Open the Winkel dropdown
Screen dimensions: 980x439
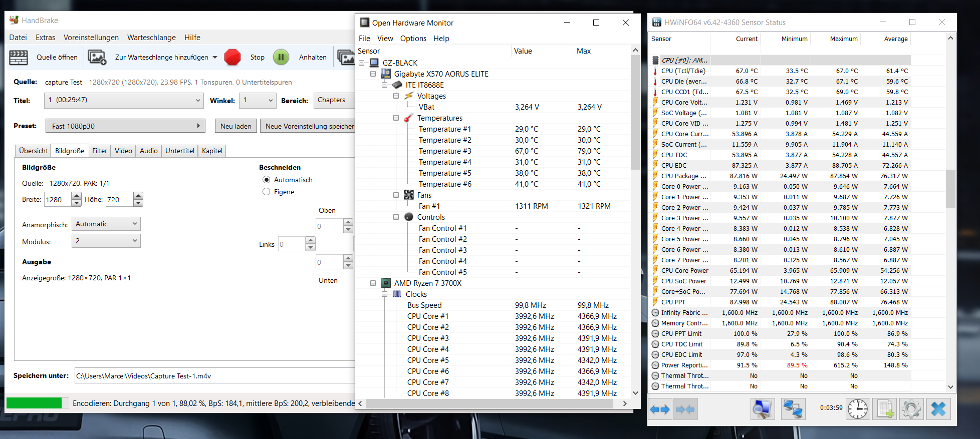point(258,100)
